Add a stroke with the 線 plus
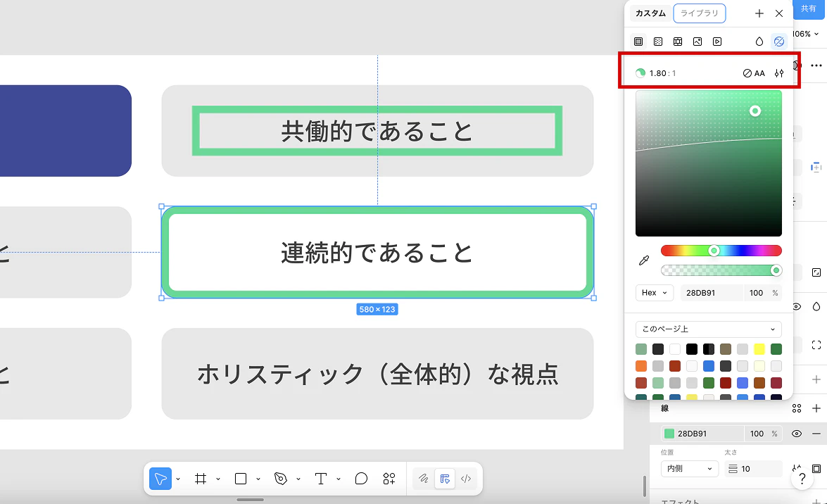 [x=816, y=408]
